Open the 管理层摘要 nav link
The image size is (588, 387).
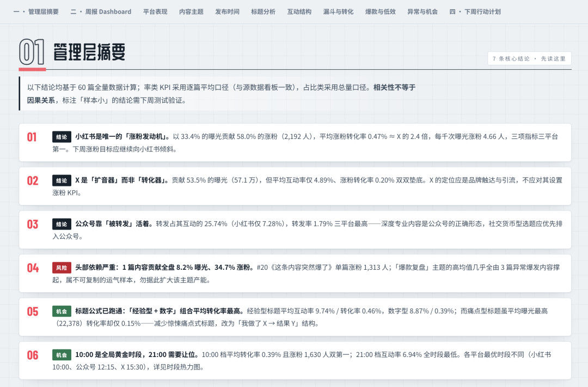(36, 11)
